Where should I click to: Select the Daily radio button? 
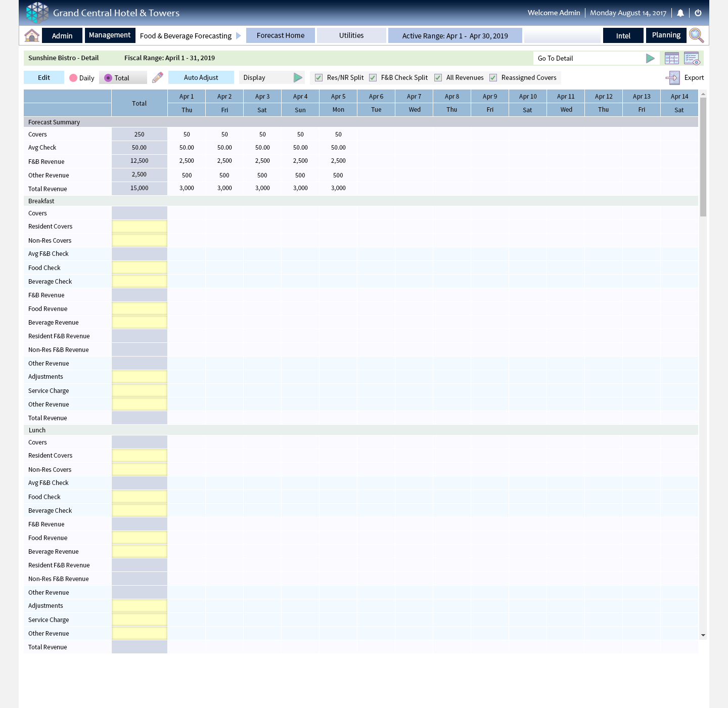click(73, 78)
